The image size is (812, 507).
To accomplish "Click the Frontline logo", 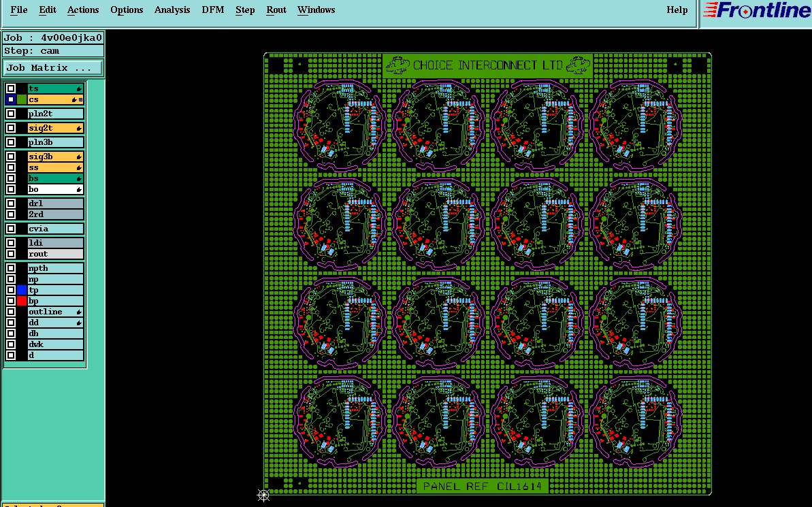I will (757, 10).
